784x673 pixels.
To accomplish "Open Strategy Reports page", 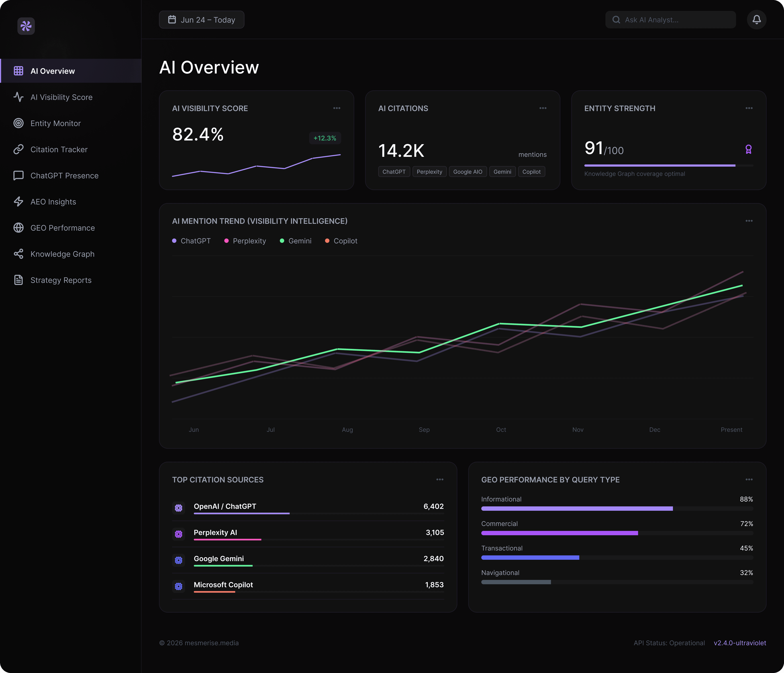I will click(71, 280).
